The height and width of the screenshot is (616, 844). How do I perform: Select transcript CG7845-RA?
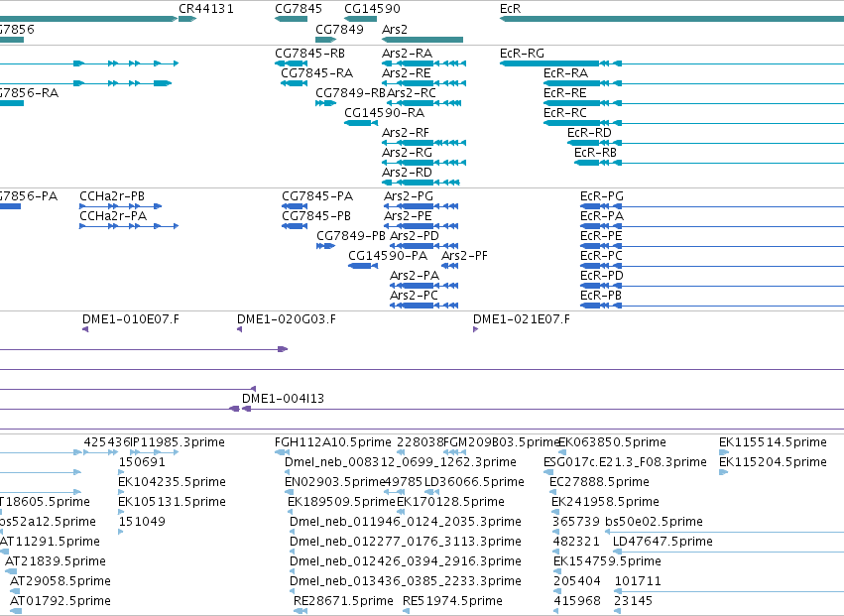coord(317,73)
